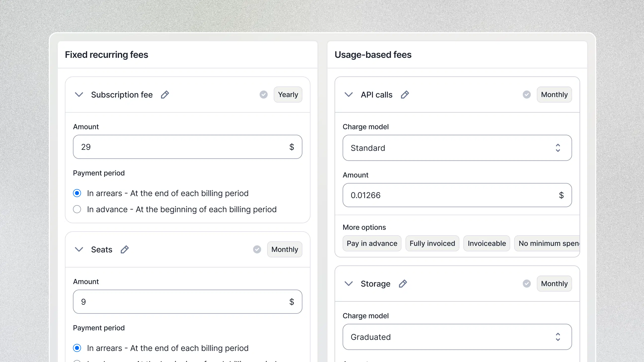Click the checkmark badge in Storage header
The width and height of the screenshot is (644, 362).
coord(527,284)
